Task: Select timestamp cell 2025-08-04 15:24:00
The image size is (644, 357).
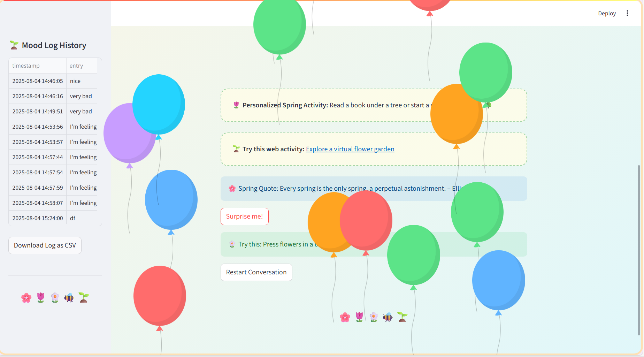Action: pyautogui.click(x=37, y=218)
